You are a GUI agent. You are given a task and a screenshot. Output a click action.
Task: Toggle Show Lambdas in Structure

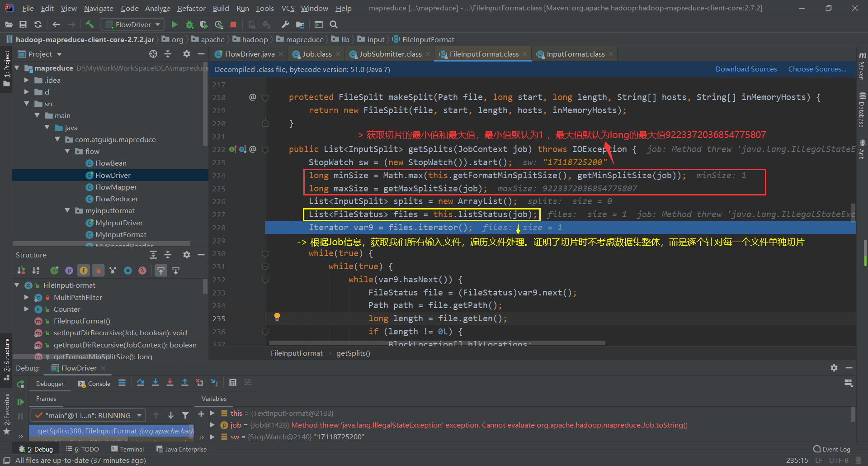142,271
